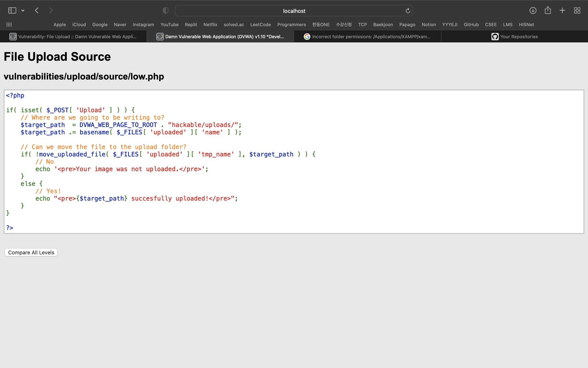
Task: Toggle the Safari sidebar icon
Action: click(12, 10)
